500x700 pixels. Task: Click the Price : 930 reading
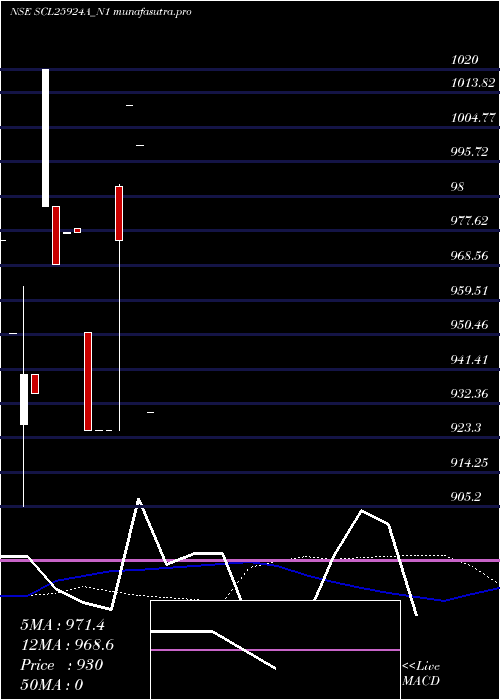62,665
